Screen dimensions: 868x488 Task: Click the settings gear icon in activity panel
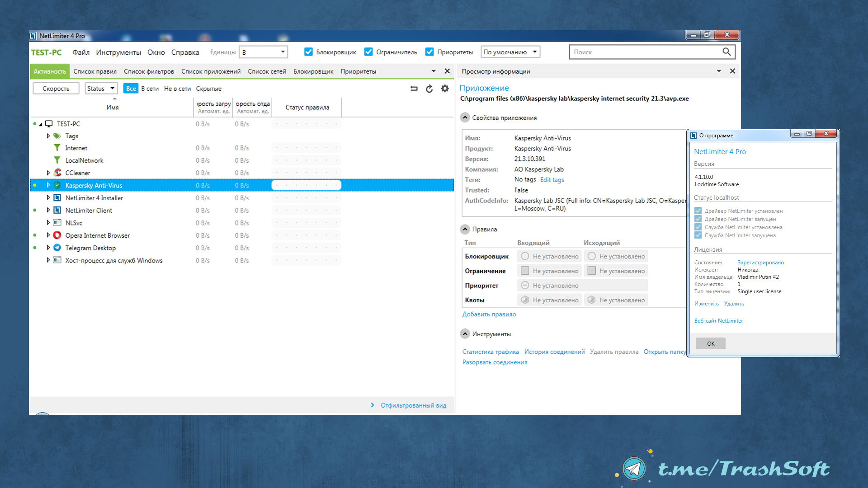tap(445, 88)
